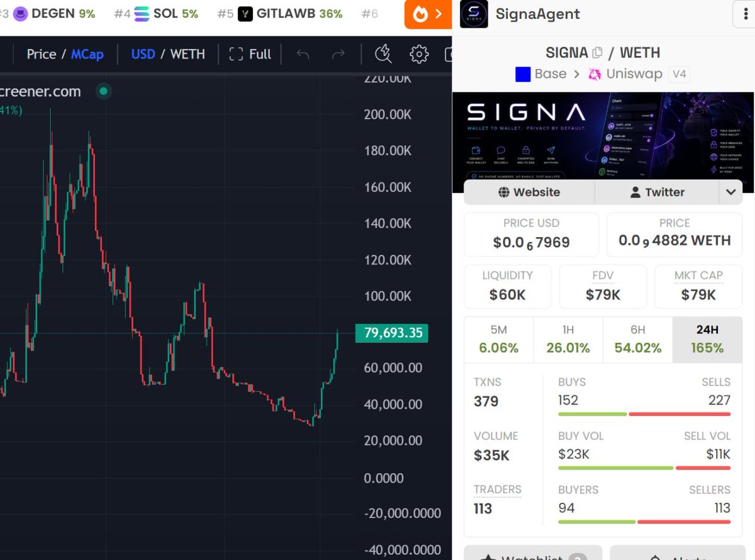Expand more links chevron beside Twitter
The width and height of the screenshot is (755, 560).
click(730, 192)
